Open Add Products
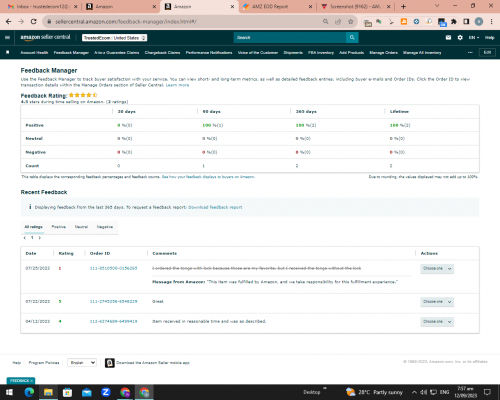The width and height of the screenshot is (500, 400). point(351,53)
